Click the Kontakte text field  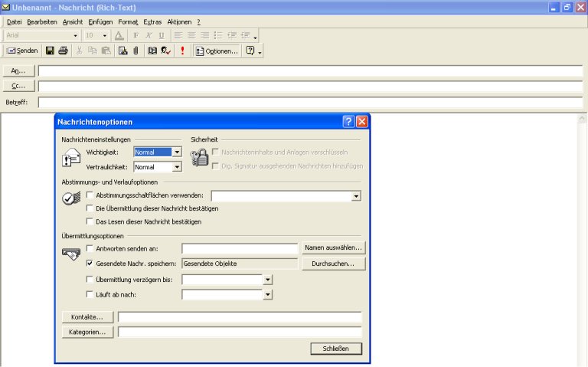240,317
